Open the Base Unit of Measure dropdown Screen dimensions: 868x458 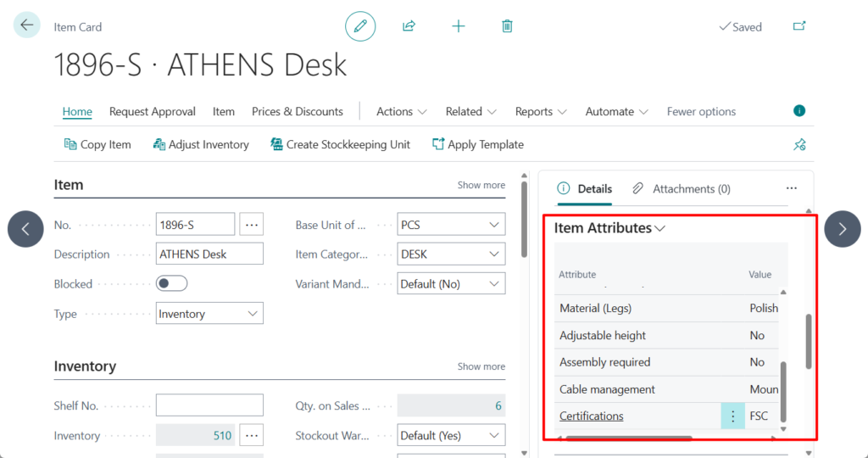point(451,225)
